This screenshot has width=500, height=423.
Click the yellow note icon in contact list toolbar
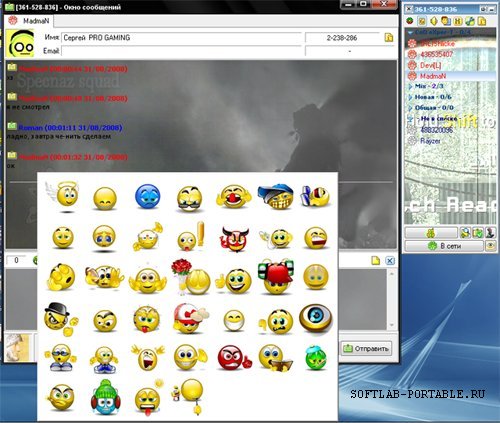(x=482, y=21)
